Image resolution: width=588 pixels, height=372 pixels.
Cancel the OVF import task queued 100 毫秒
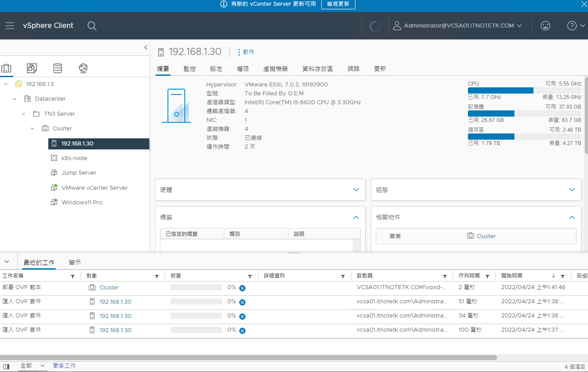242,331
